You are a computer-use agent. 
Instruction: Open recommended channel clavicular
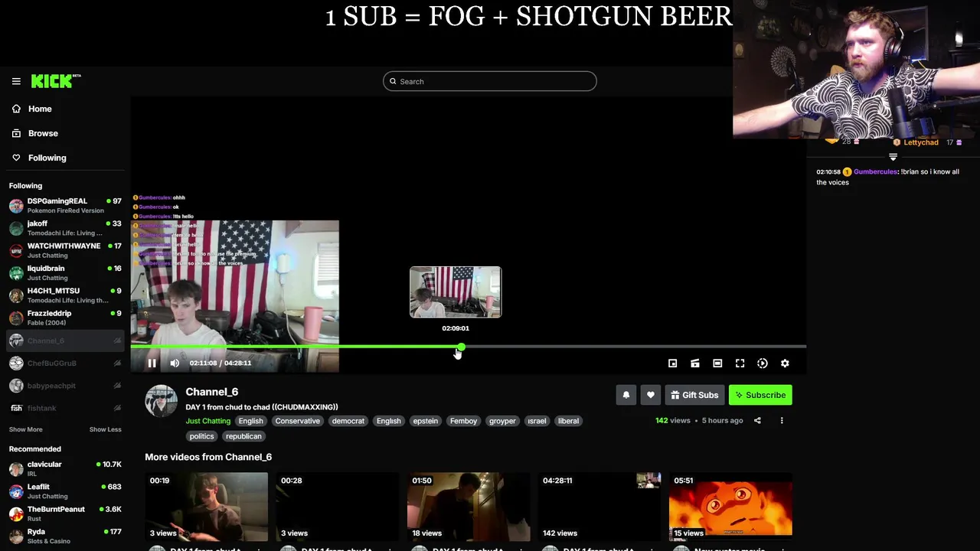(65, 469)
